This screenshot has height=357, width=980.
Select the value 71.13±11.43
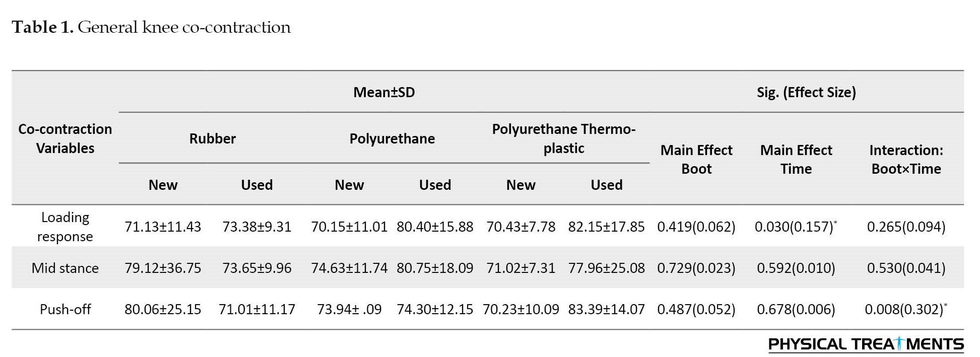point(163,227)
